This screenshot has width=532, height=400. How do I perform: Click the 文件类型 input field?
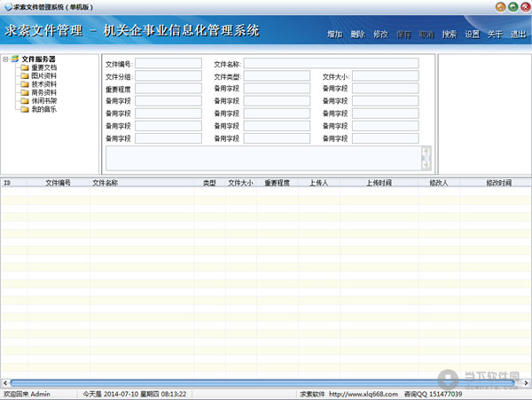pyautogui.click(x=277, y=76)
